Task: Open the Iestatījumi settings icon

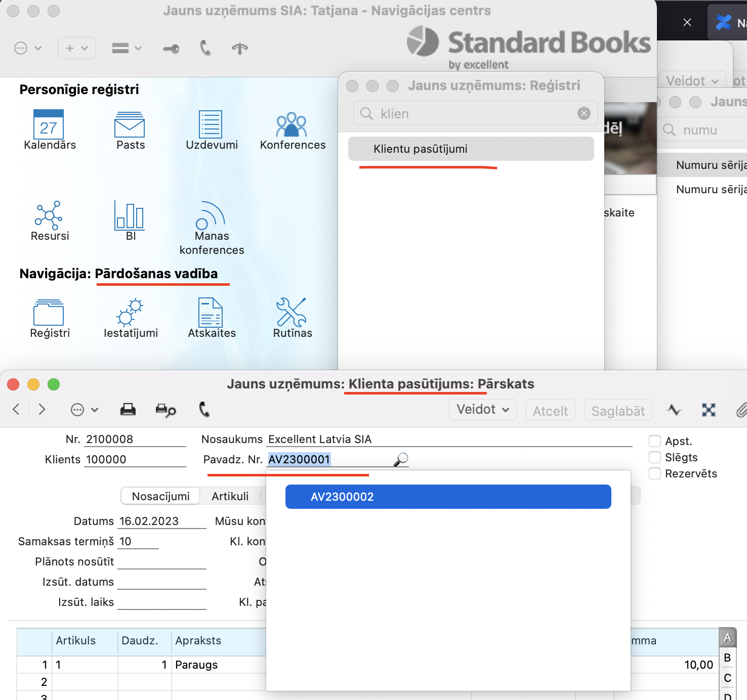Action: coord(130,312)
